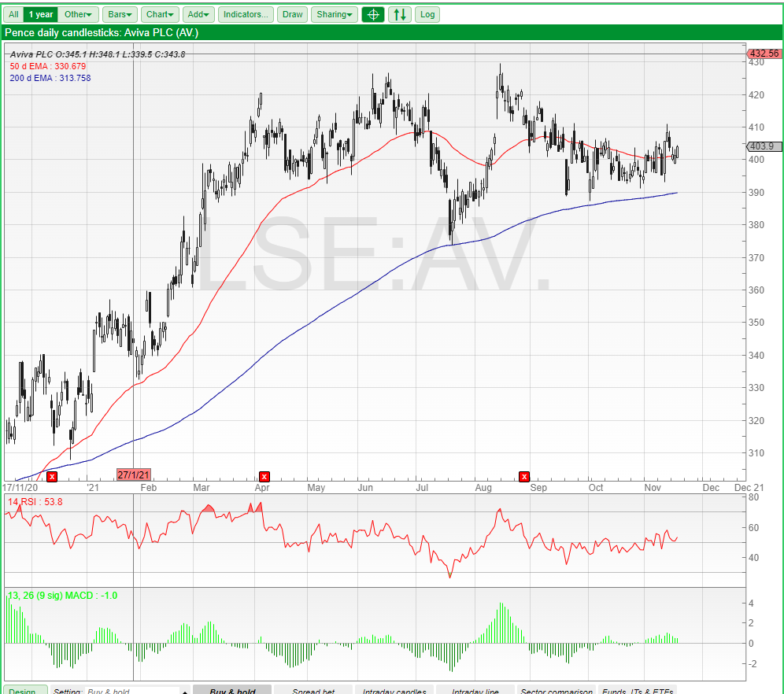Expand the Setting dropdown arrow
Viewport: 784px width, 694px height.
(x=185, y=691)
